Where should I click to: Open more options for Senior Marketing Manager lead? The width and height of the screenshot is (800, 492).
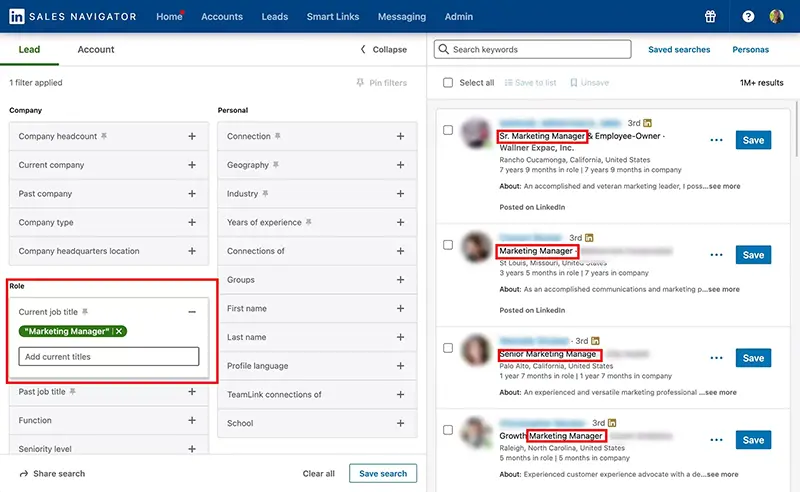point(716,358)
